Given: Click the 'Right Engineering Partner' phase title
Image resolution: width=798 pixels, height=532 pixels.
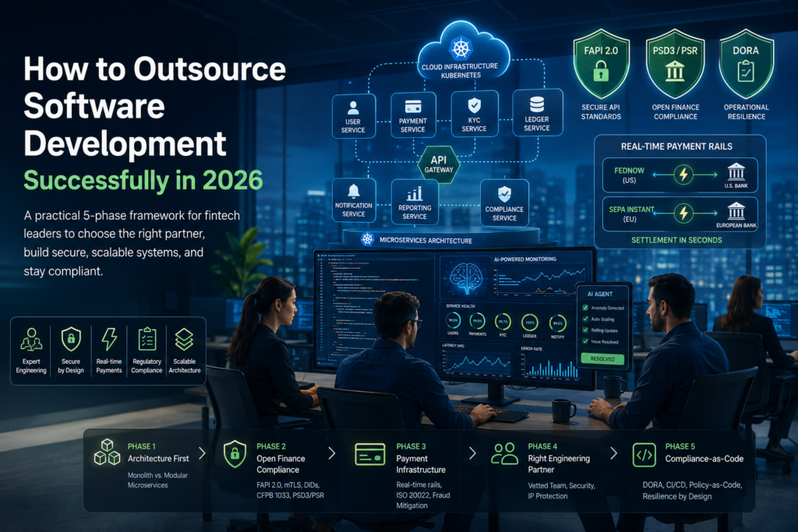Looking at the screenshot, I should tap(559, 464).
